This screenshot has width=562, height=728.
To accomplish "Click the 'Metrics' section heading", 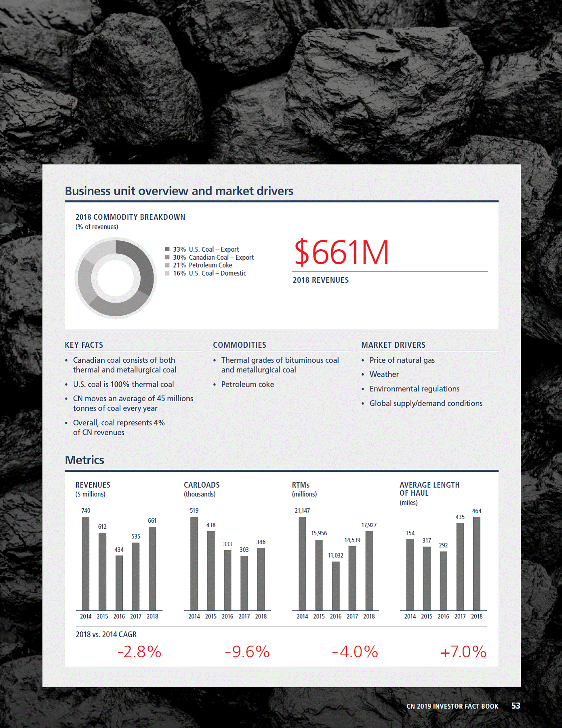I will point(84,460).
